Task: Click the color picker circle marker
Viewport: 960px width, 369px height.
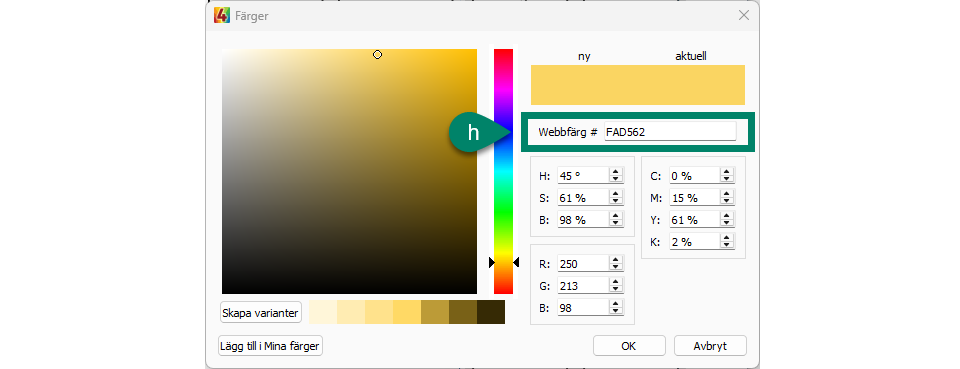Action: (x=377, y=54)
